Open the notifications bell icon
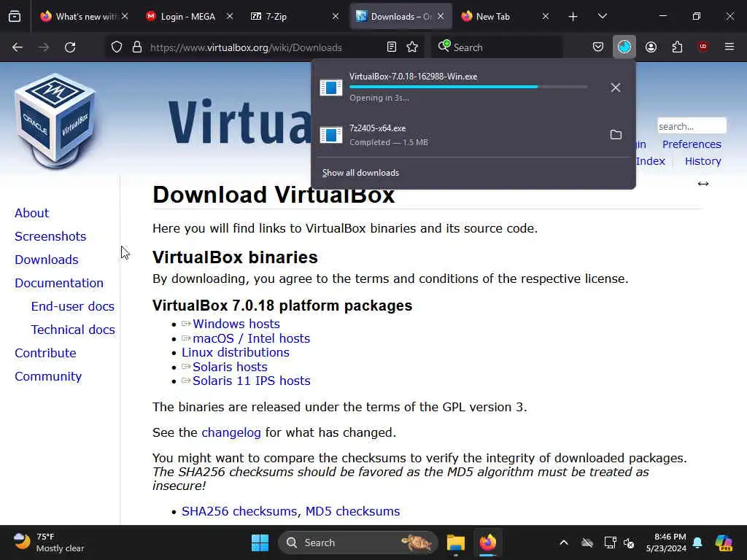The width and height of the screenshot is (747, 560). tap(697, 542)
